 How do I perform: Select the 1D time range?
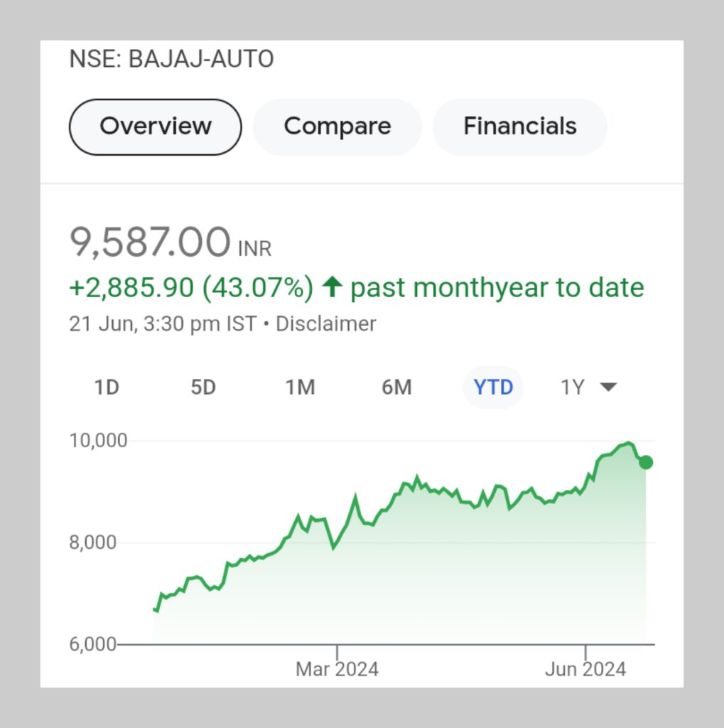pyautogui.click(x=107, y=387)
